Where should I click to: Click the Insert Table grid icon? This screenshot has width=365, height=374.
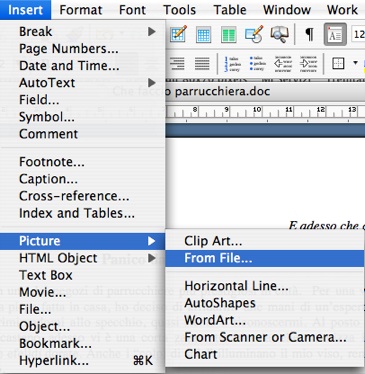click(x=203, y=34)
